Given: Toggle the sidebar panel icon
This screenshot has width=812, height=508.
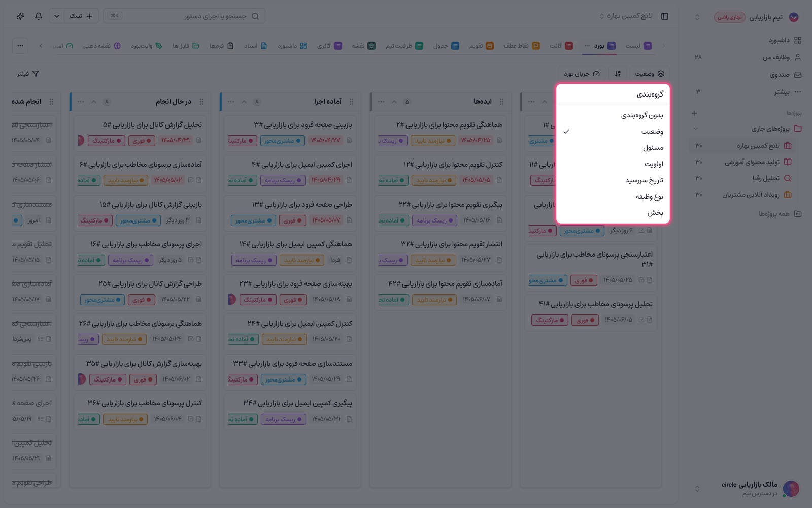Looking at the screenshot, I should click(x=665, y=16).
